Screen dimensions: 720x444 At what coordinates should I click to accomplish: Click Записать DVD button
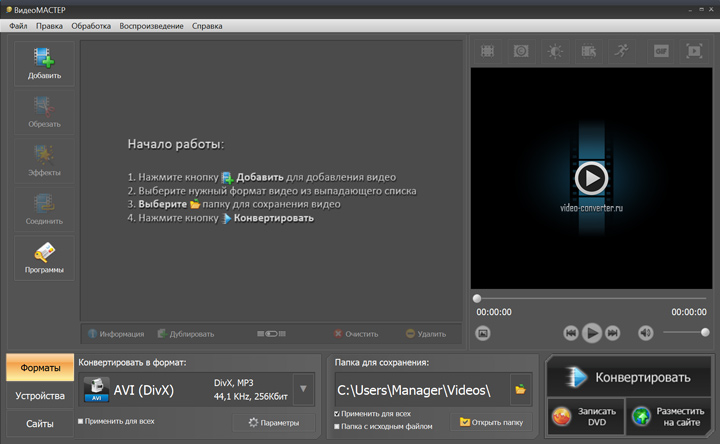[585, 416]
